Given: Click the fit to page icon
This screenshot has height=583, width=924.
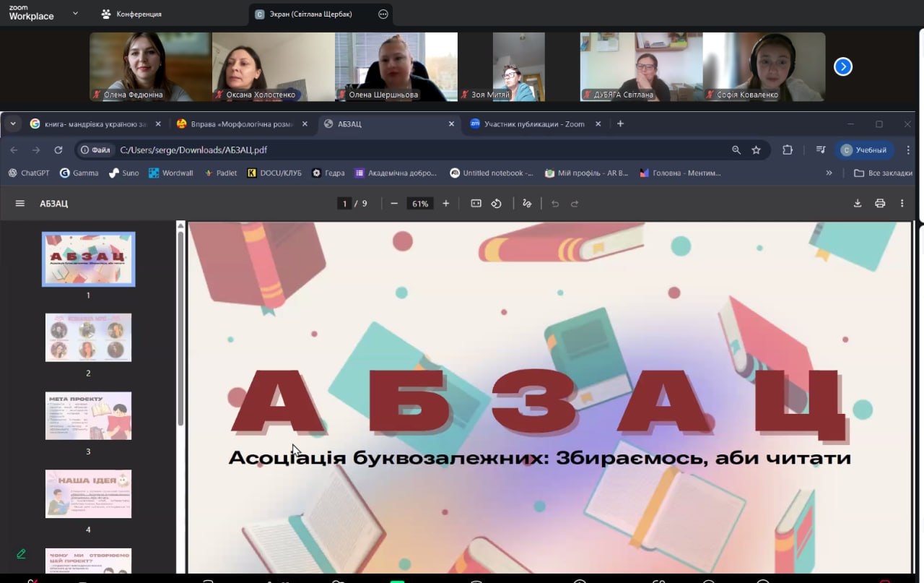Looking at the screenshot, I should (476, 204).
